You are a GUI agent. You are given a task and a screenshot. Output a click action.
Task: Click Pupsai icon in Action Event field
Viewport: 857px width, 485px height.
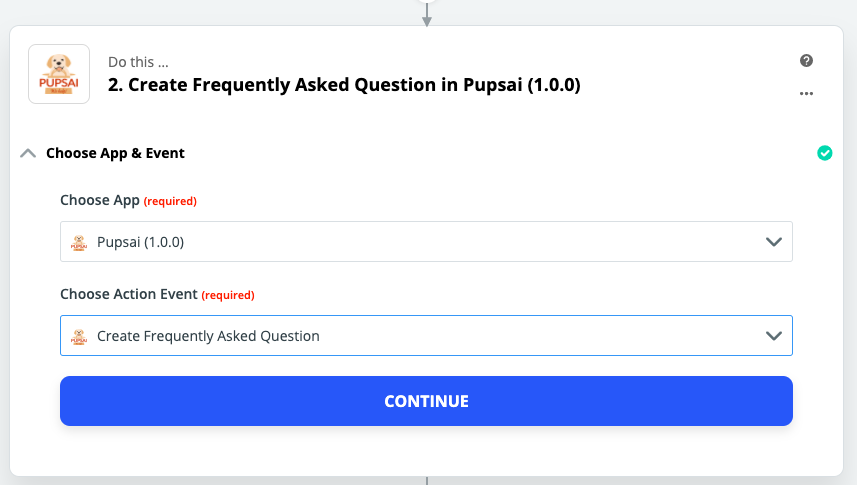coord(79,336)
